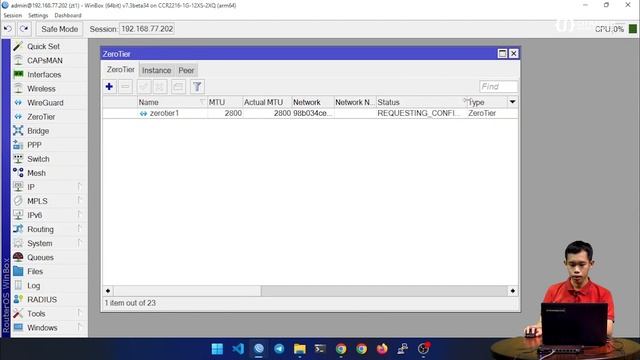The image size is (640, 360).
Task: Open Files sidebar item
Action: coord(35,271)
